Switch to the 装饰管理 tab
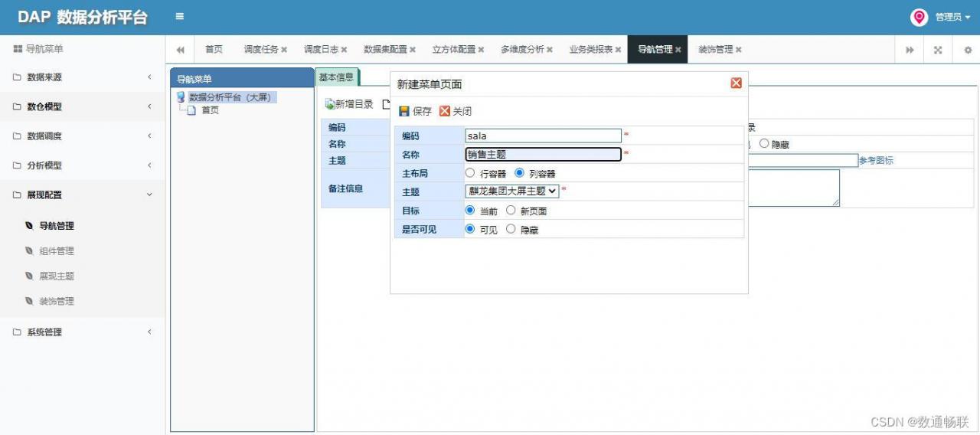Screen dimensions: 980x435 [x=716, y=50]
